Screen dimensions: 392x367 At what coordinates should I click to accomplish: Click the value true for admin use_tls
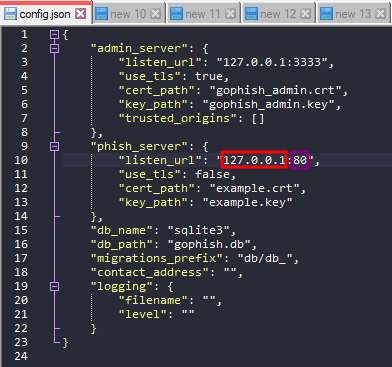point(209,76)
